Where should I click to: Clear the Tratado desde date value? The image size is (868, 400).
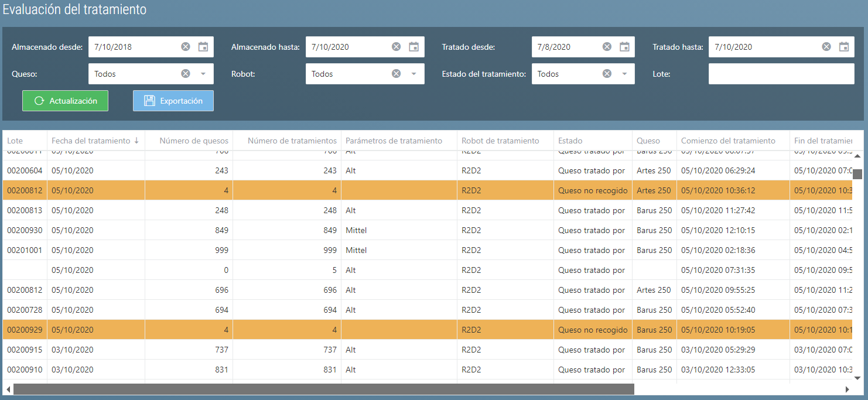[x=607, y=47]
